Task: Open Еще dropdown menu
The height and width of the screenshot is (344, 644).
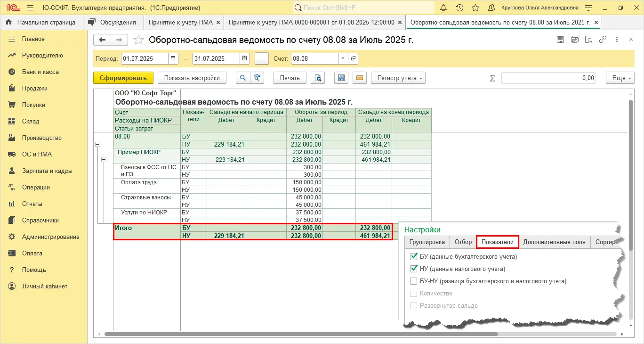Action: 620,78
